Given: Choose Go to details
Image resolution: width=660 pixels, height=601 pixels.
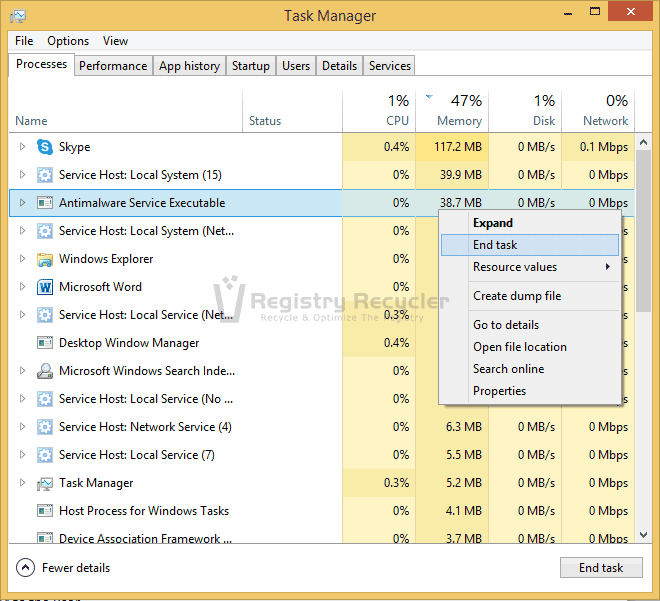Looking at the screenshot, I should point(530,325).
